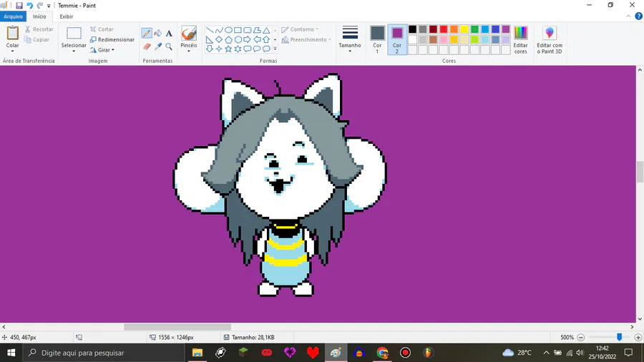
Task: Pick the Eraser tool
Action: coord(147,47)
